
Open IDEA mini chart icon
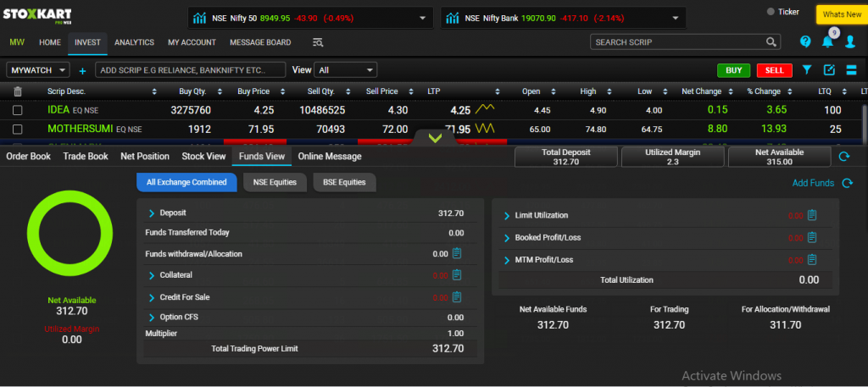484,108
